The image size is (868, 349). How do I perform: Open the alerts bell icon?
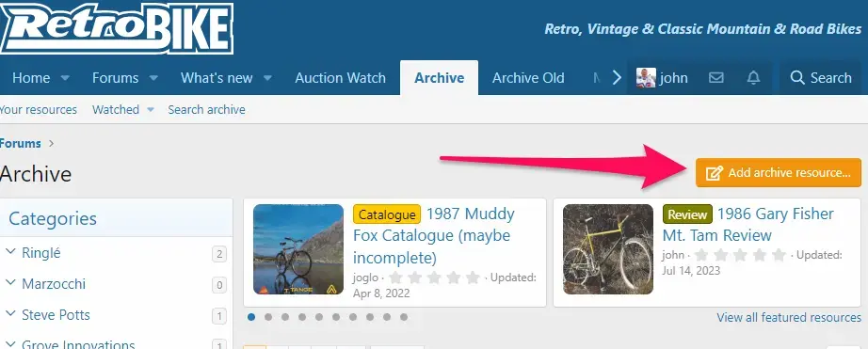click(753, 78)
